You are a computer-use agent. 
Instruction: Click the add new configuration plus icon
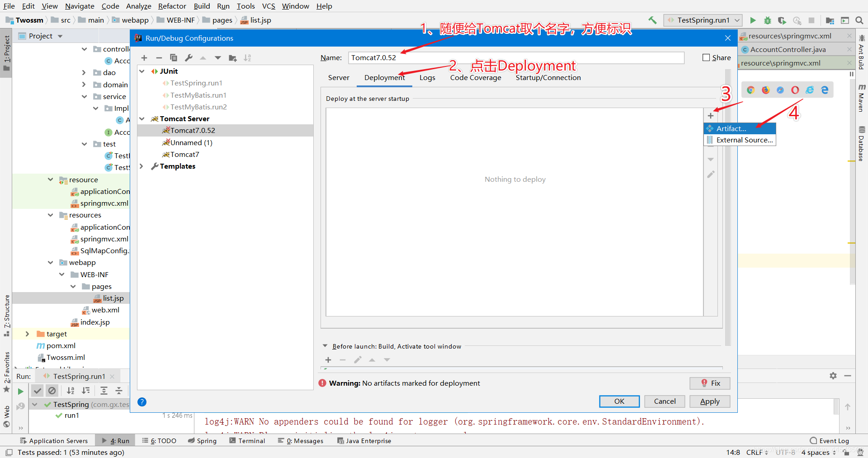pyautogui.click(x=144, y=58)
